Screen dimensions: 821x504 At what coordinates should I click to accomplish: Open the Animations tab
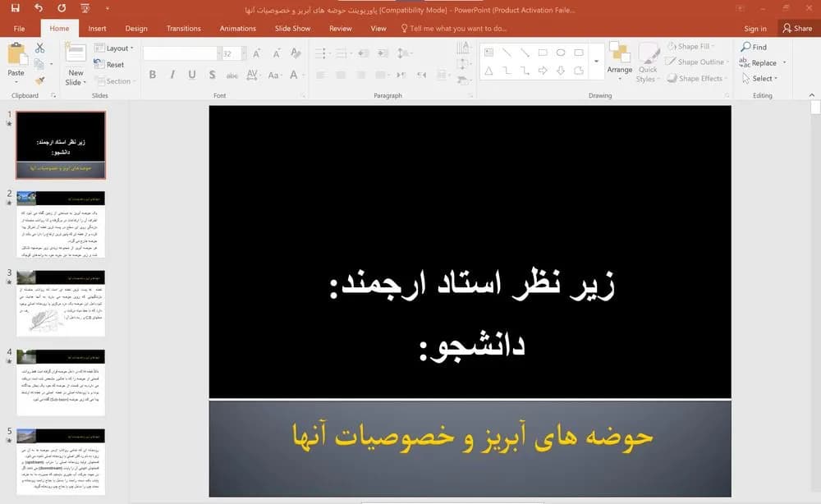(238, 28)
